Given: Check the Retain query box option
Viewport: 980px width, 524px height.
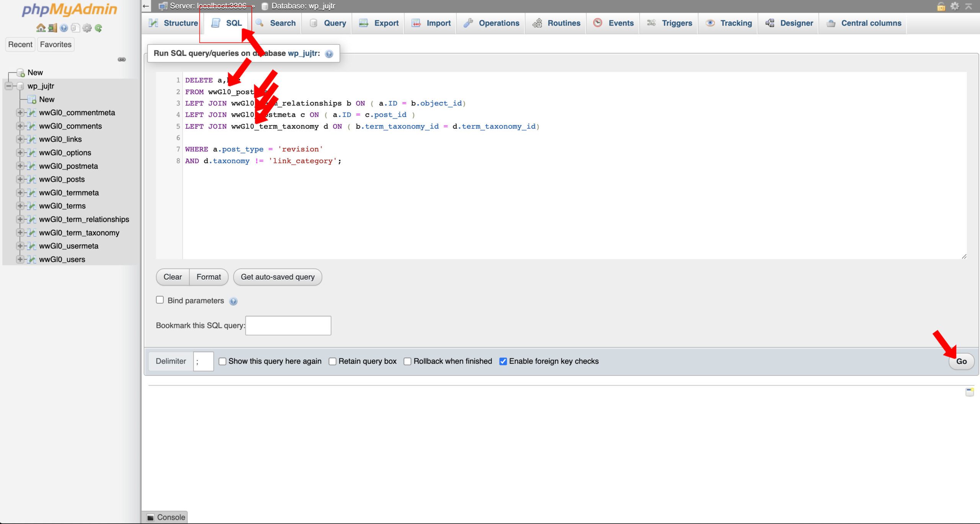Looking at the screenshot, I should [333, 361].
